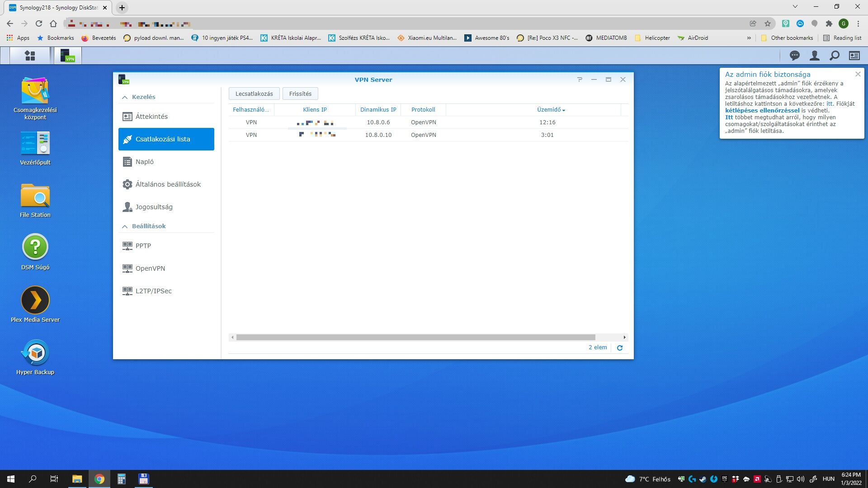Open Chrome tab search dropdown arrow
Screen dimensions: 868x488
click(795, 7)
